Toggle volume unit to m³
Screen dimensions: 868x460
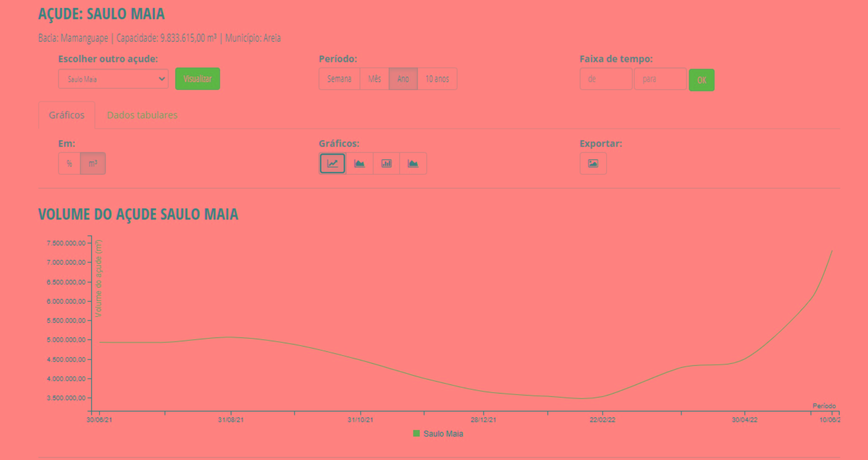[x=93, y=163]
